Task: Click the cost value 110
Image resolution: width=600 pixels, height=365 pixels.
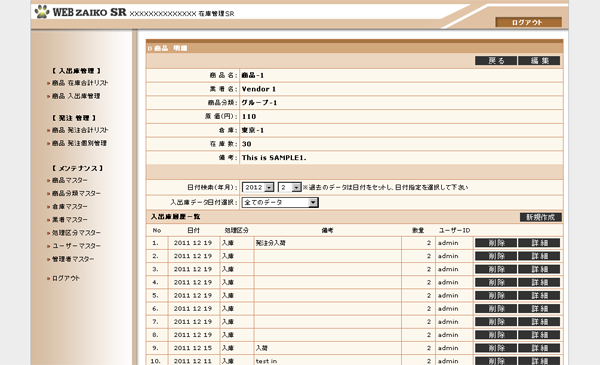Action: pyautogui.click(x=249, y=116)
